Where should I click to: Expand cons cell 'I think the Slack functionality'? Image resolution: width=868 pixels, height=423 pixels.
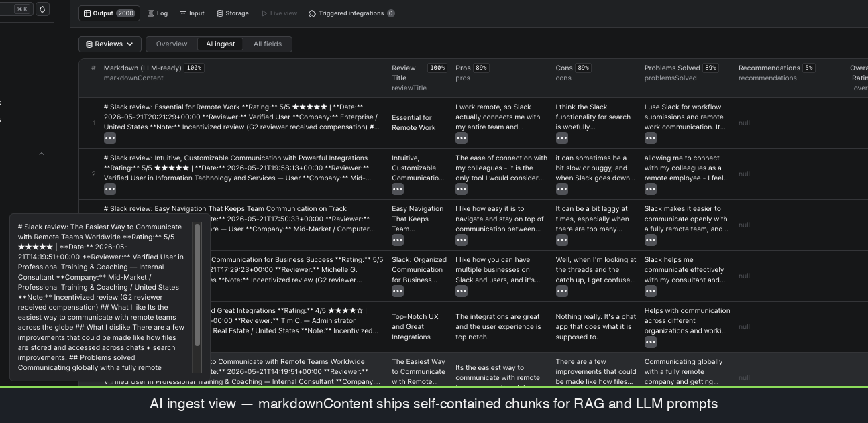point(562,138)
